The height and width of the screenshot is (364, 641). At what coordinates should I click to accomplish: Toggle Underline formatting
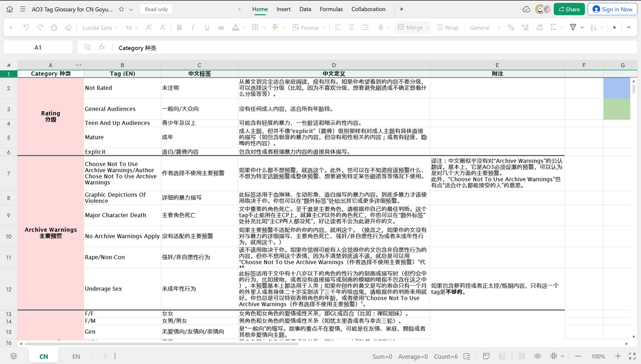(207, 27)
